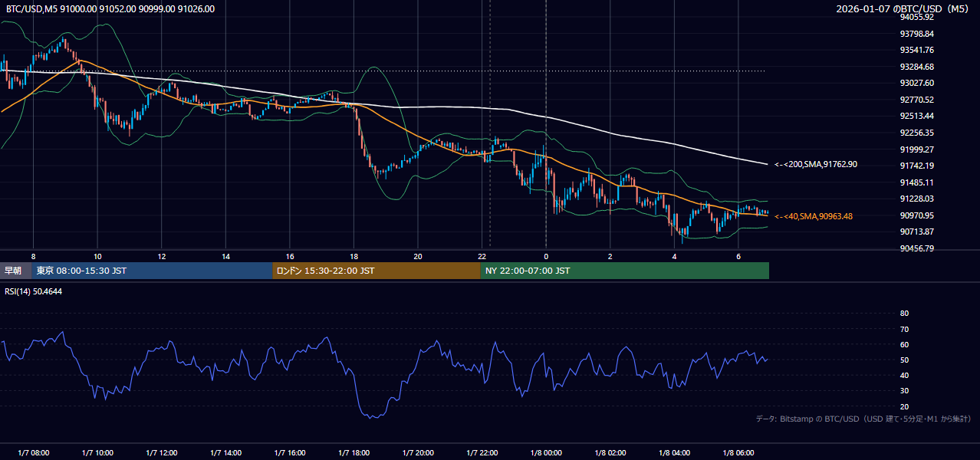Click price axis value 93284.68

pyautogui.click(x=916, y=67)
